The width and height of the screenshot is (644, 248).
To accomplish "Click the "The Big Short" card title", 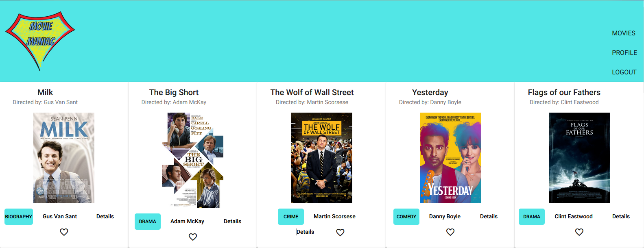I will [x=174, y=93].
